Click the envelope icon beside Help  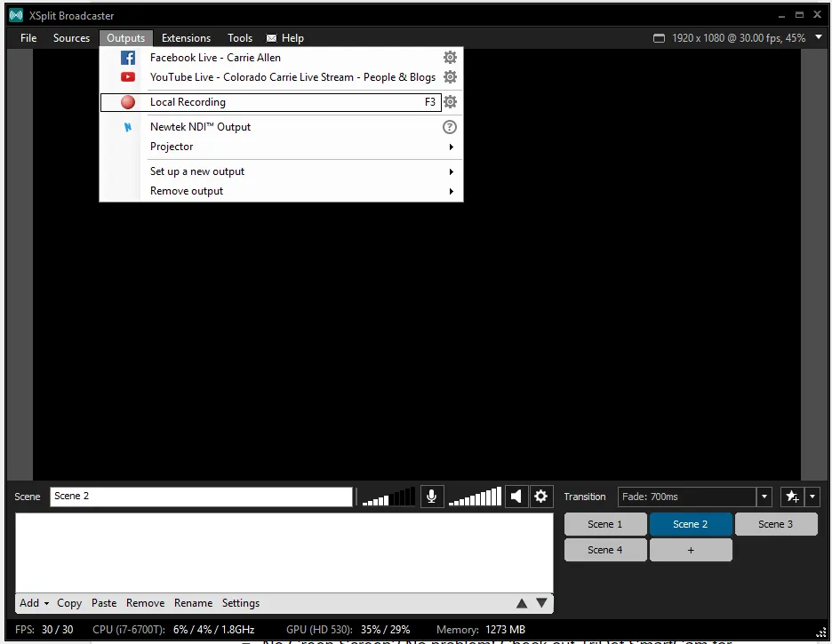tap(271, 38)
